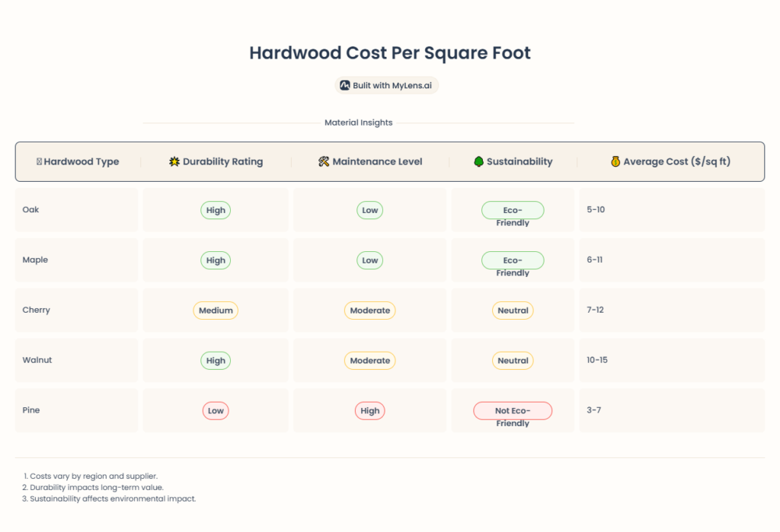Image resolution: width=780 pixels, height=532 pixels.
Task: Click Pine's High maintenance badge
Action: [369, 411]
